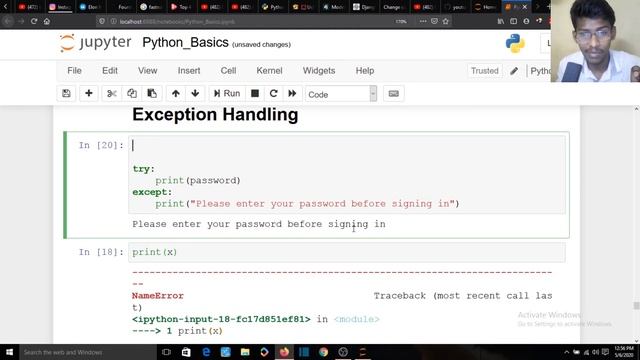Click the browser reload button

34,21
